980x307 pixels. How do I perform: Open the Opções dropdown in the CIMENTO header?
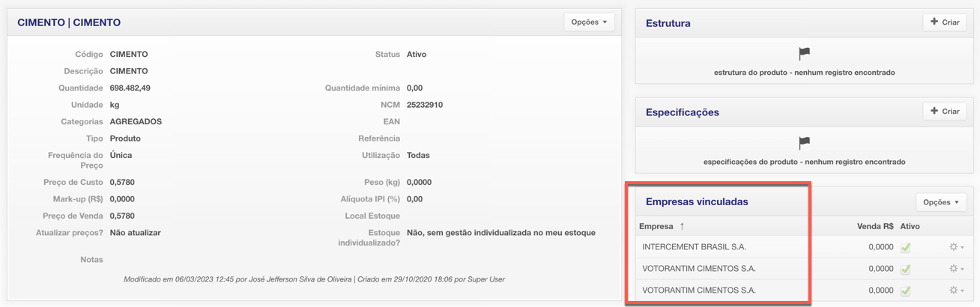click(x=589, y=22)
